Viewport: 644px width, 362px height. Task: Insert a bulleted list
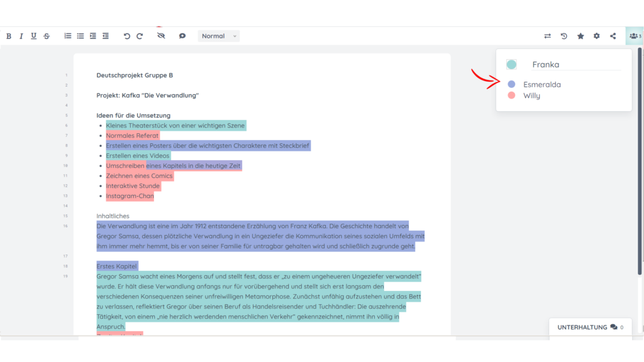point(80,36)
